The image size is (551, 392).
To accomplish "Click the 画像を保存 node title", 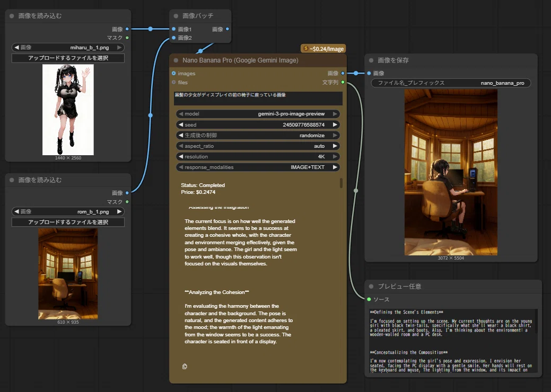I will 393,60.
